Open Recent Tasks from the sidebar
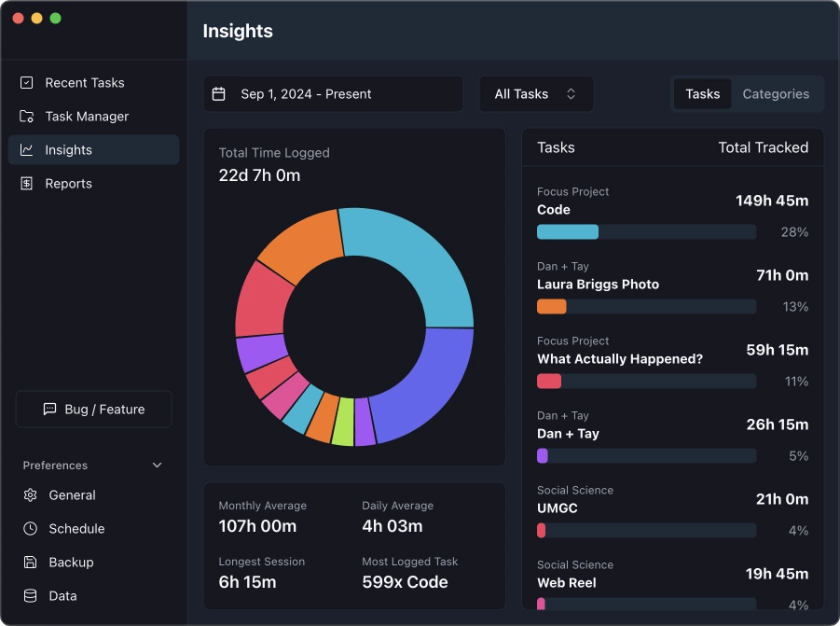The width and height of the screenshot is (840, 626). click(84, 83)
